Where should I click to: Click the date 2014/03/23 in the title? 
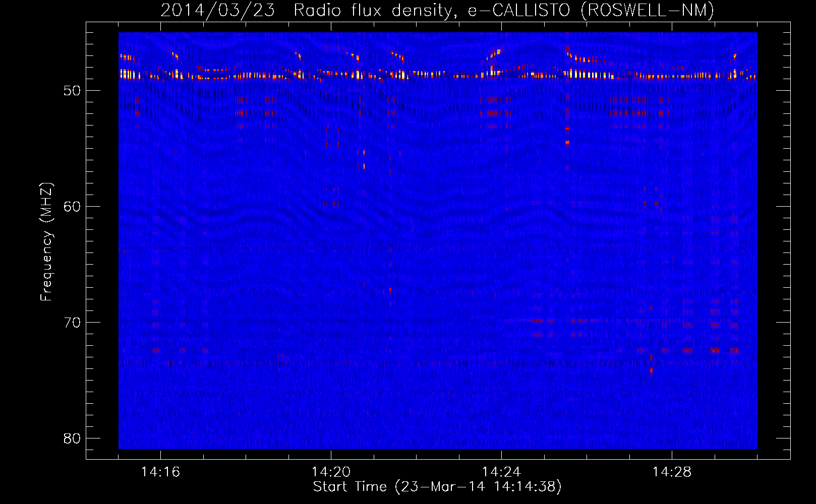(218, 10)
